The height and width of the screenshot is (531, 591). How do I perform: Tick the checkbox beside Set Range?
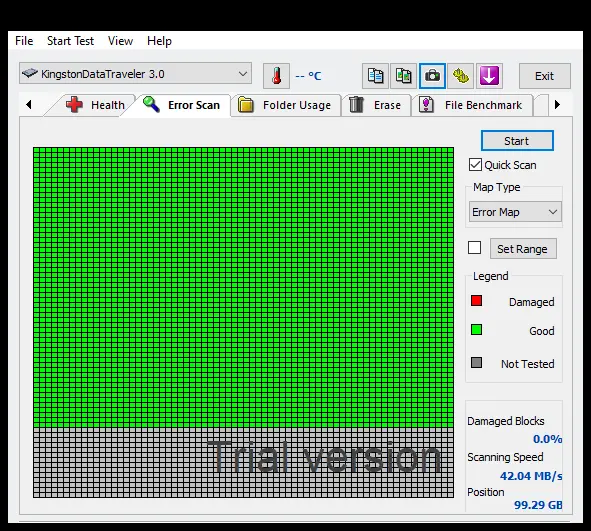475,248
